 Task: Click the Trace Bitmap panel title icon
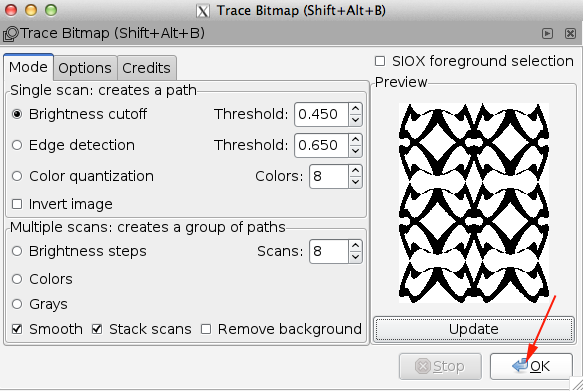click(10, 34)
